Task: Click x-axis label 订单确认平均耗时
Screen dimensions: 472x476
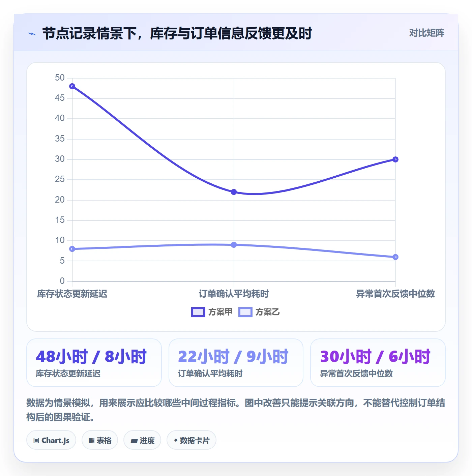Action: tap(234, 294)
